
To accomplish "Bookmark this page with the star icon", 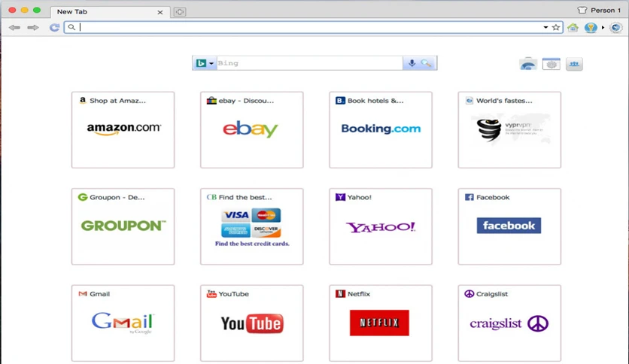I will 556,27.
